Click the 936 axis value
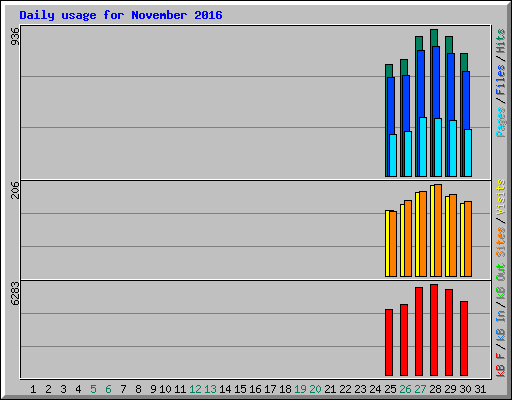The height and width of the screenshot is (400, 512). (15, 36)
